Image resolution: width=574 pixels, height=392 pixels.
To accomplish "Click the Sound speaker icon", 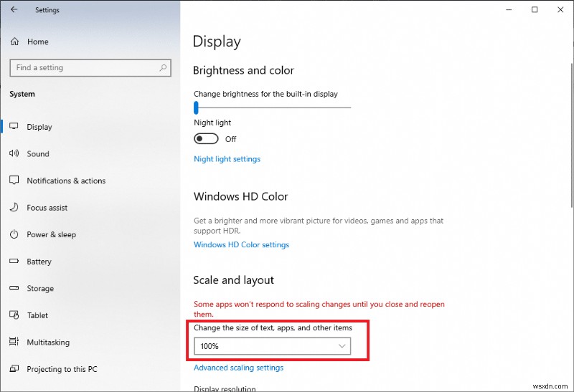I will point(14,153).
